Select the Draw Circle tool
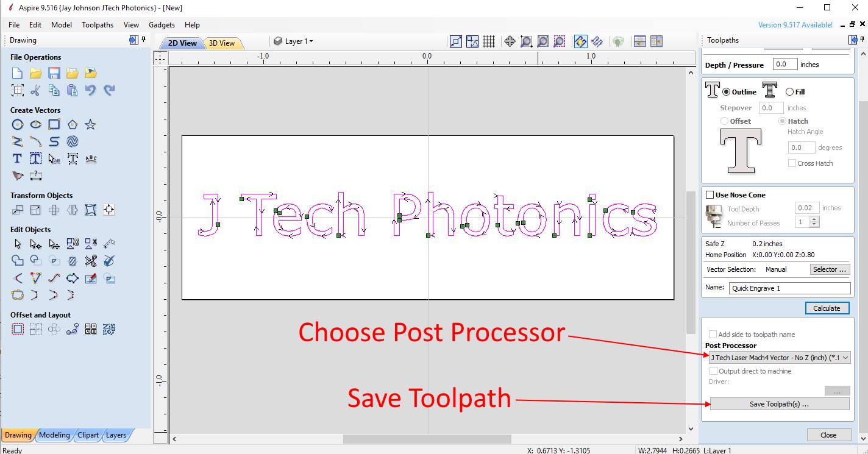The height and width of the screenshot is (454, 868). point(18,124)
